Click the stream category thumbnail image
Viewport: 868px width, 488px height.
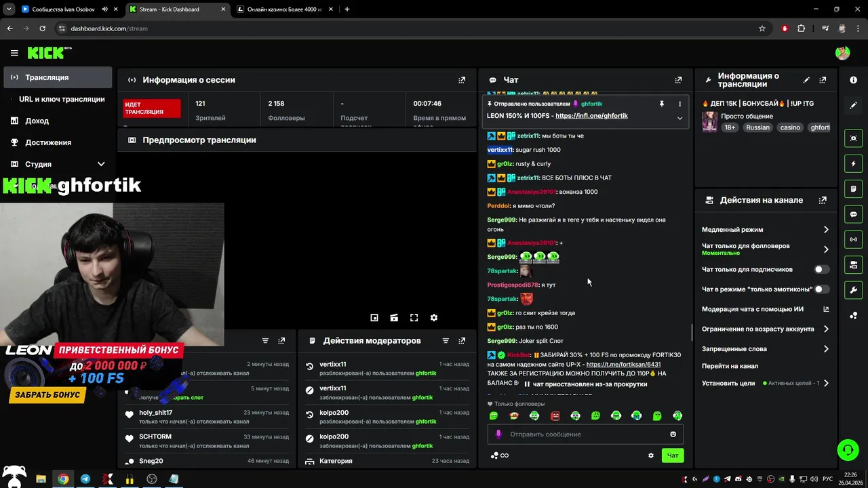709,121
